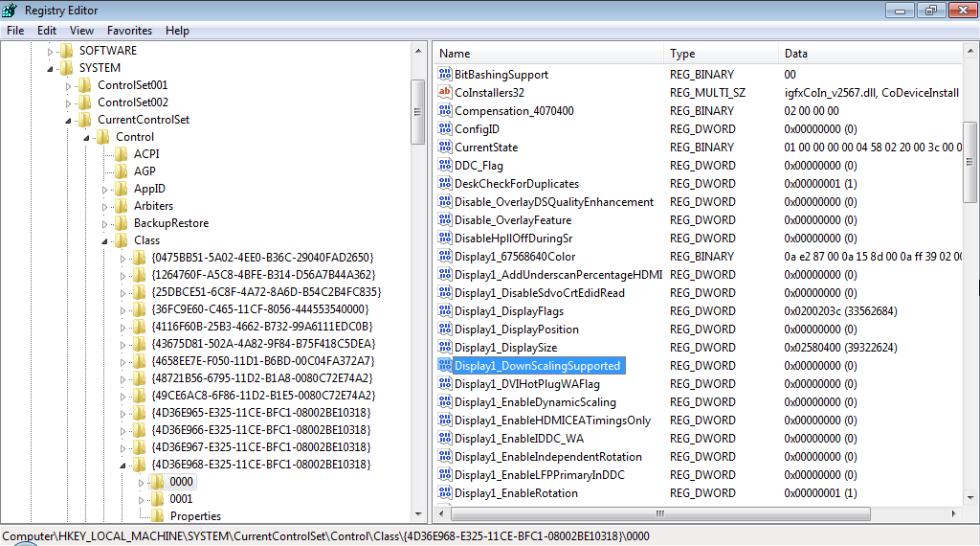This screenshot has height=546, width=980.
Task: Select the Display1_AddUnderscanPercentageHDMI value name
Action: (x=558, y=275)
